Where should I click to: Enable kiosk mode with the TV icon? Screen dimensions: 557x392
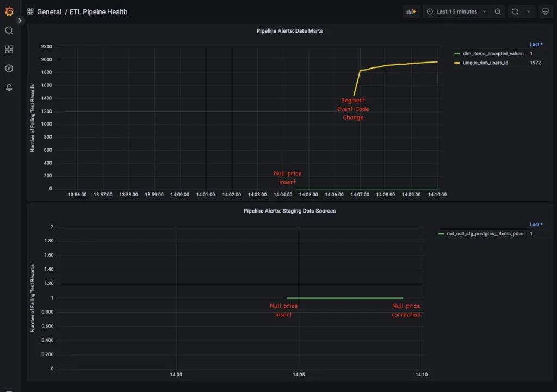(546, 11)
